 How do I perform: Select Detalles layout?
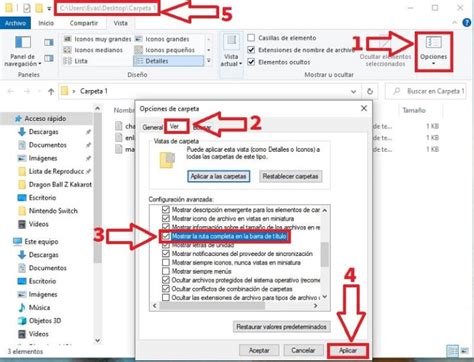(x=168, y=61)
